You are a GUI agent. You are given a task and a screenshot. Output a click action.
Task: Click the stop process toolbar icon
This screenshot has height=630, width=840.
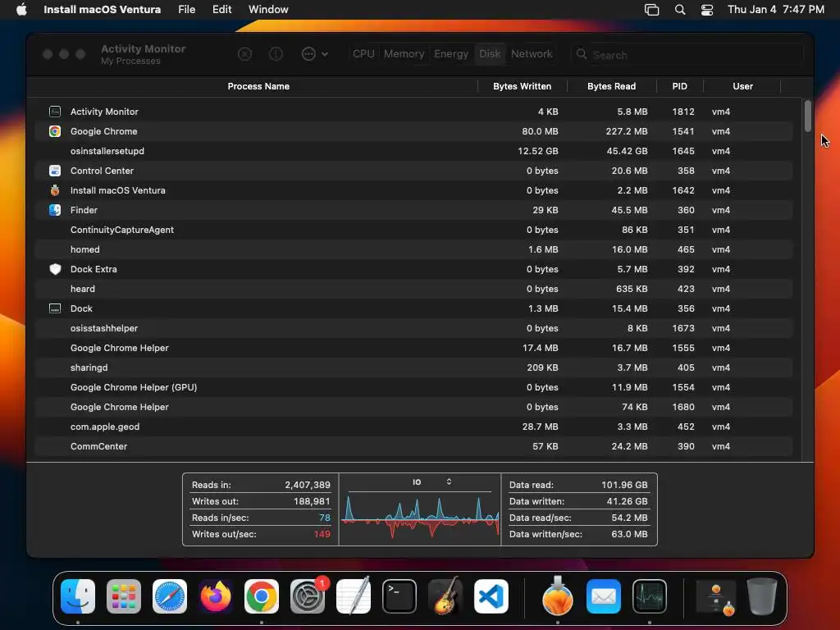244,54
